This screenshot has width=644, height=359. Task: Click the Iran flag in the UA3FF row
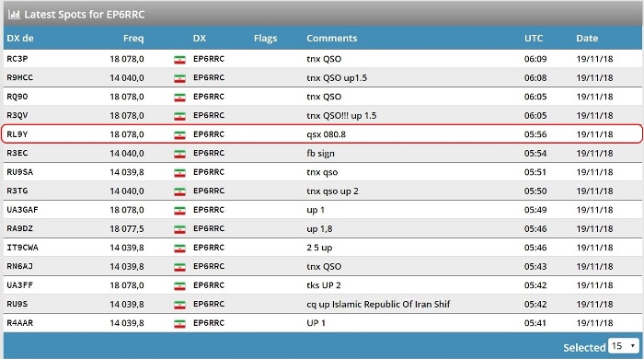tap(179, 286)
